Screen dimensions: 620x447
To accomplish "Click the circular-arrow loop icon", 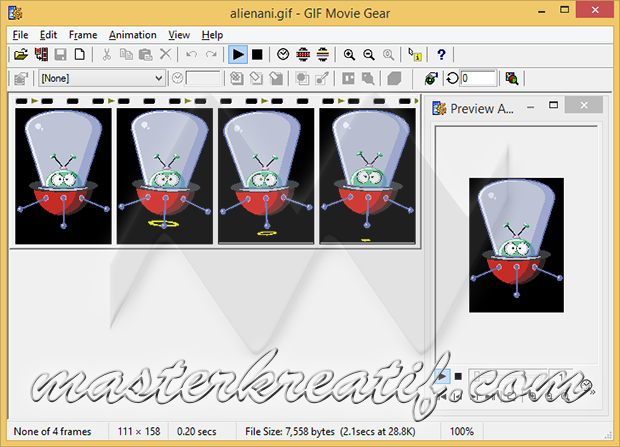I will click(452, 78).
